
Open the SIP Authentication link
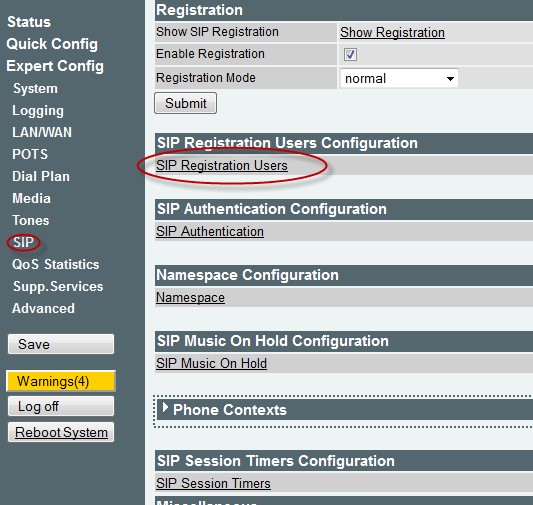click(210, 231)
